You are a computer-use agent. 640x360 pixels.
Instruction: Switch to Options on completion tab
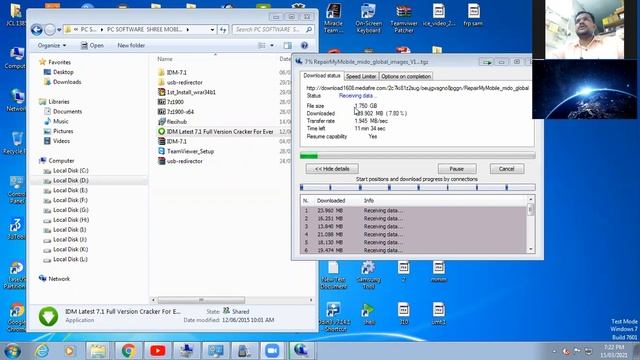pos(406,76)
